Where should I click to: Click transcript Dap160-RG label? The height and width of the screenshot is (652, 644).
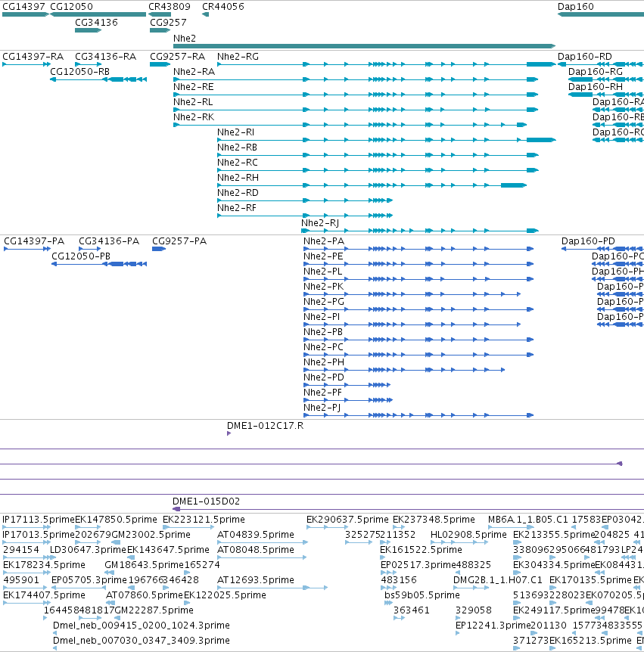(596, 72)
